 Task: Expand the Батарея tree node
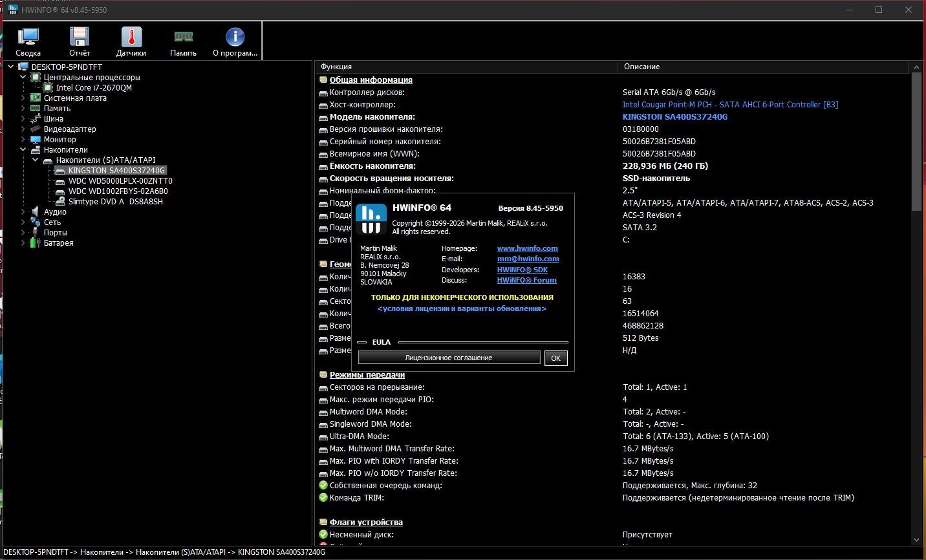coord(23,243)
